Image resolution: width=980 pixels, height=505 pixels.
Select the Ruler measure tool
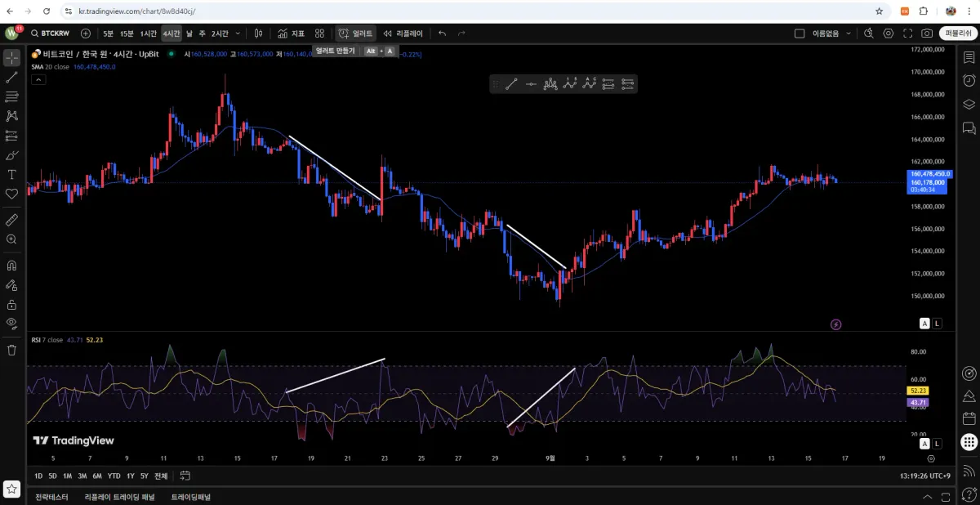coord(11,220)
